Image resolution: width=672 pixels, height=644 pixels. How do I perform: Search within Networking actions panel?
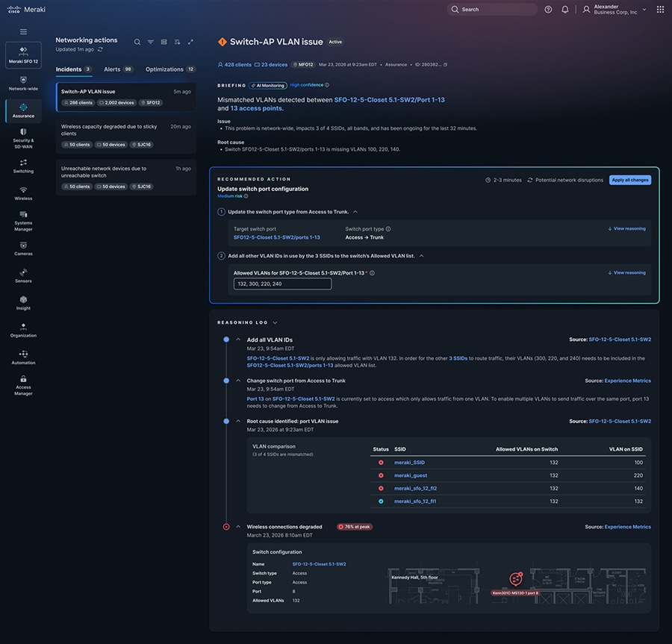[x=137, y=42]
